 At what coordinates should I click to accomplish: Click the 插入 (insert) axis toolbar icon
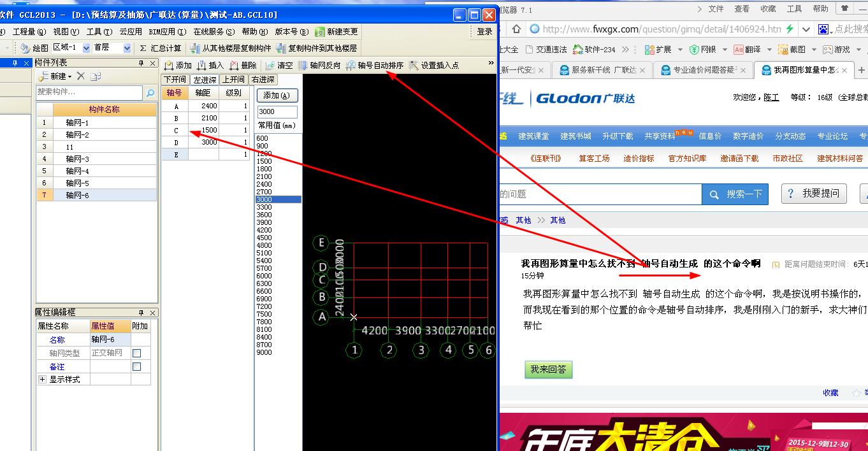click(201, 65)
